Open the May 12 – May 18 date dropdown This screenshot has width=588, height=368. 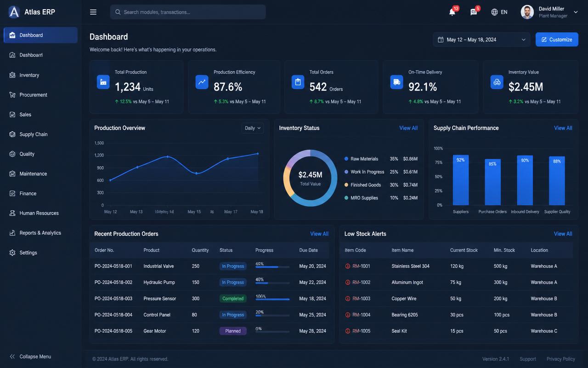(481, 40)
